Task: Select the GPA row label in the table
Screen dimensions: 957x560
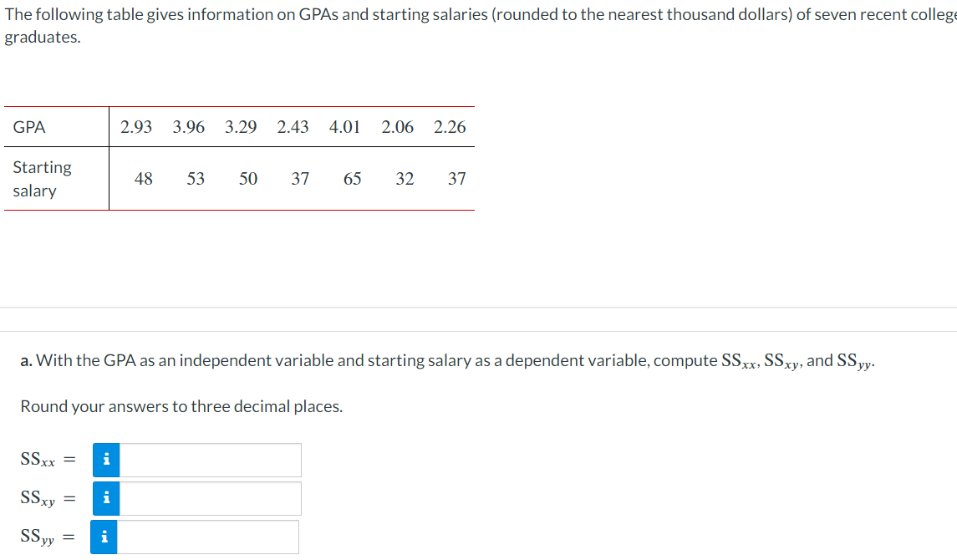Action: (28, 127)
